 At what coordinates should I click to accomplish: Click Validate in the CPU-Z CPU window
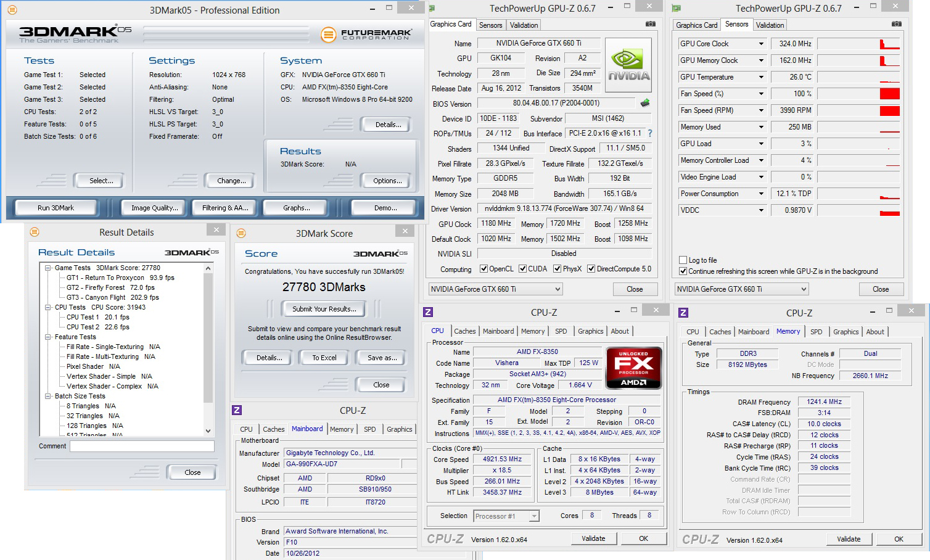tap(593, 538)
